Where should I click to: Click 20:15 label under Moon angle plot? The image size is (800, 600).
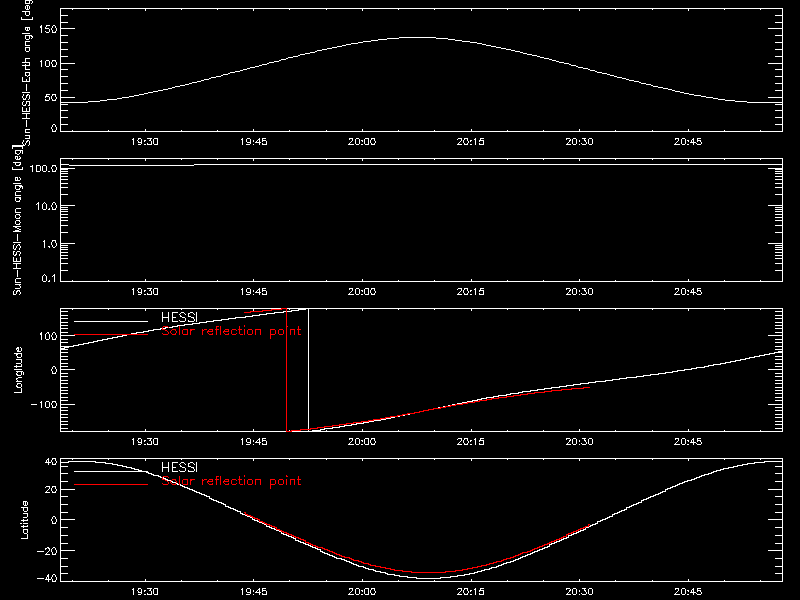[470, 292]
